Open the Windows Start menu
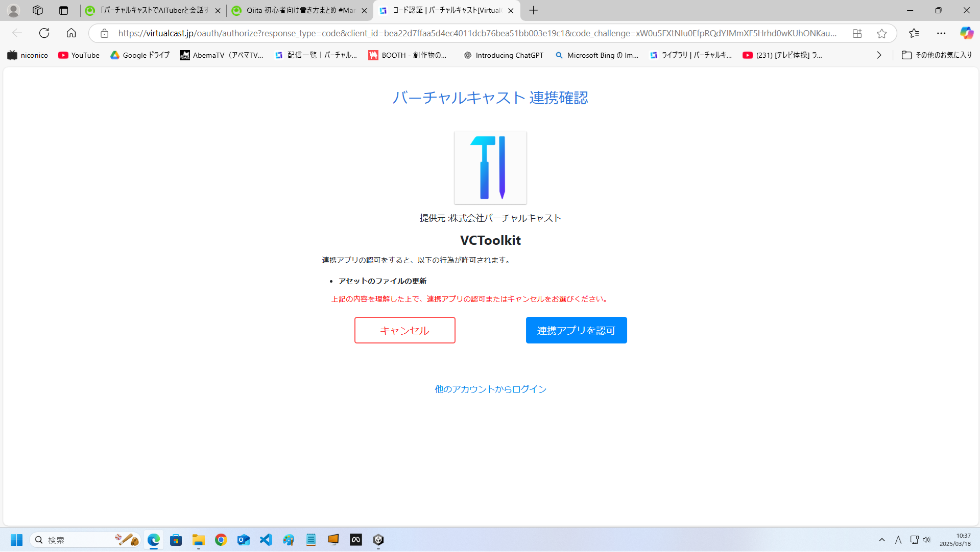 click(x=17, y=540)
